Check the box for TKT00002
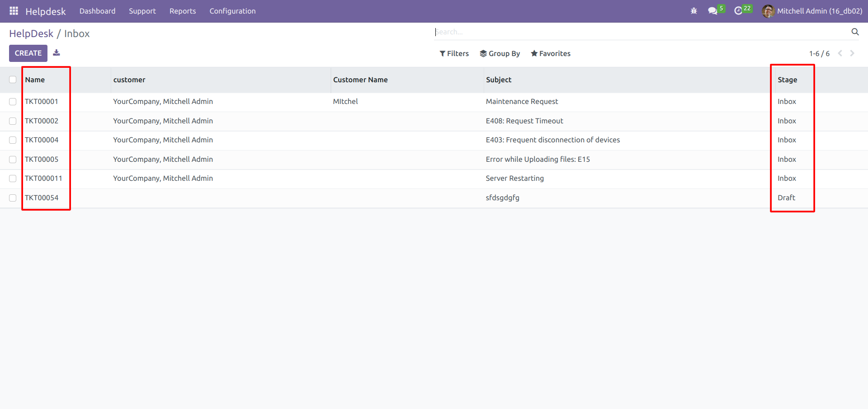Screen dimensions: 868x409 pos(13,121)
